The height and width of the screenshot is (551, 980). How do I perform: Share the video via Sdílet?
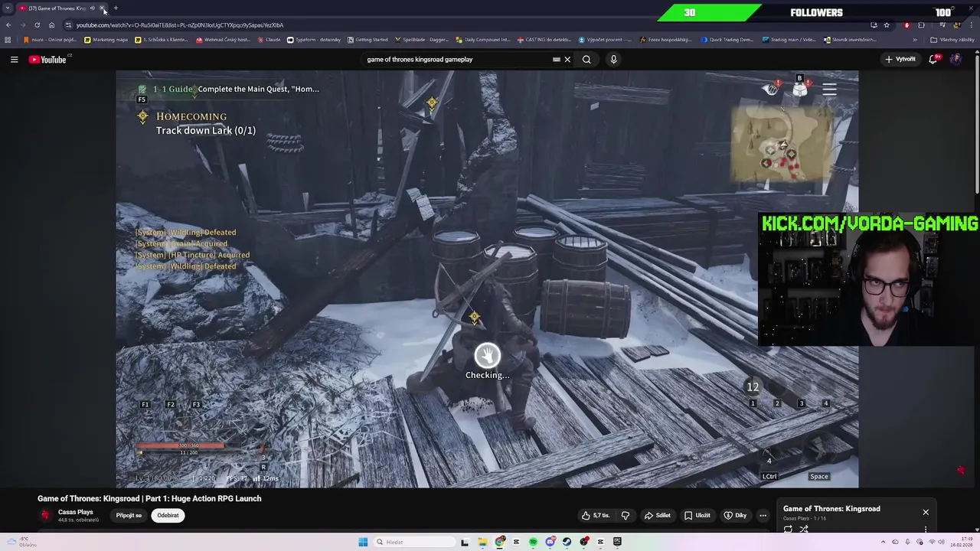pyautogui.click(x=657, y=515)
